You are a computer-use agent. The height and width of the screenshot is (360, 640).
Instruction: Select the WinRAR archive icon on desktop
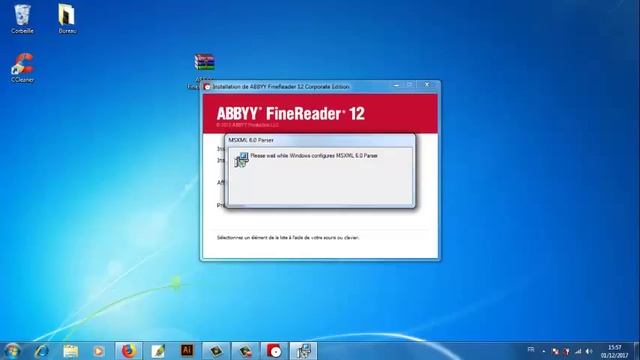[204, 63]
